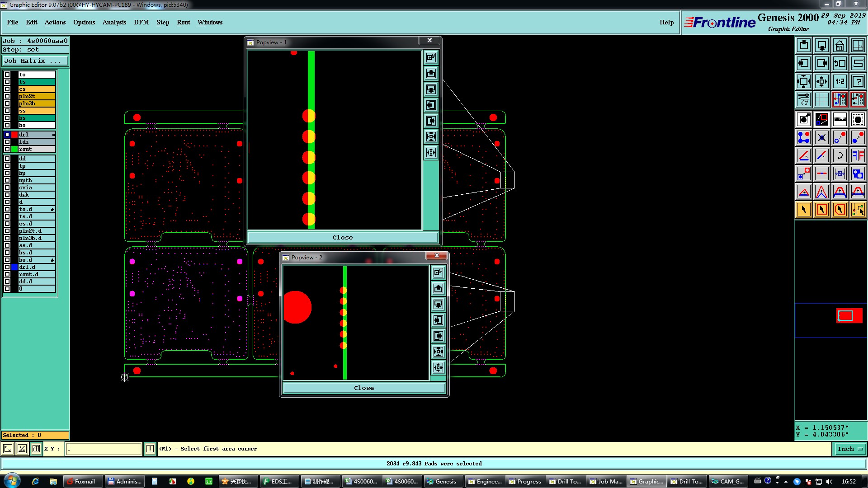Open the Edit menu
This screenshot has width=868, height=488.
coord(32,22)
